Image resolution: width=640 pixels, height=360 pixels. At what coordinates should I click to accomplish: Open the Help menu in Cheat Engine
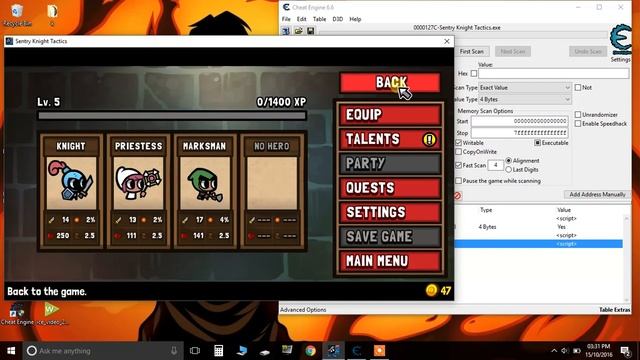[x=355, y=19]
